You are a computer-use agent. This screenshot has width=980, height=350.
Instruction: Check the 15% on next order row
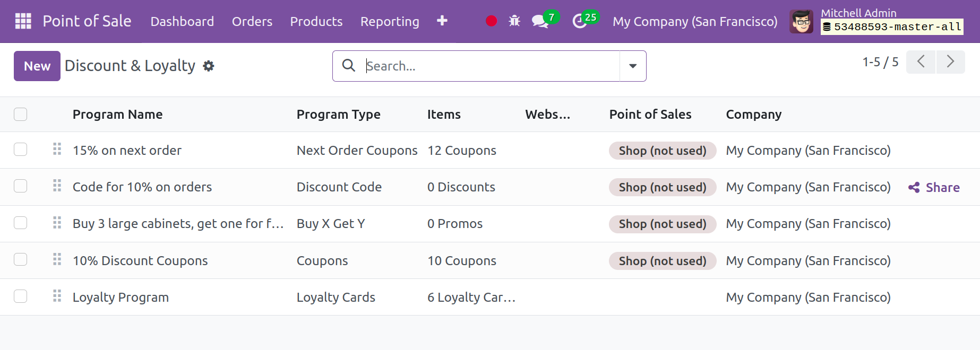(x=21, y=150)
